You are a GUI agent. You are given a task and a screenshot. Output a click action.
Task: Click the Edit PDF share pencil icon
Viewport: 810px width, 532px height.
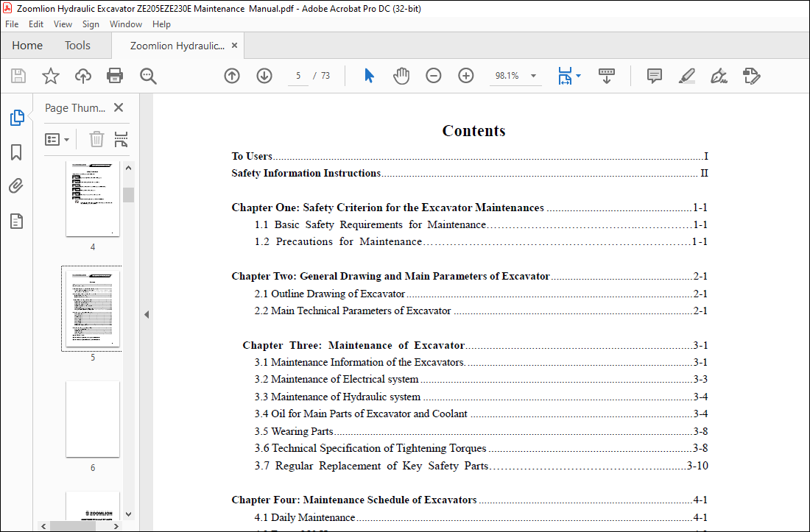pyautogui.click(x=752, y=76)
